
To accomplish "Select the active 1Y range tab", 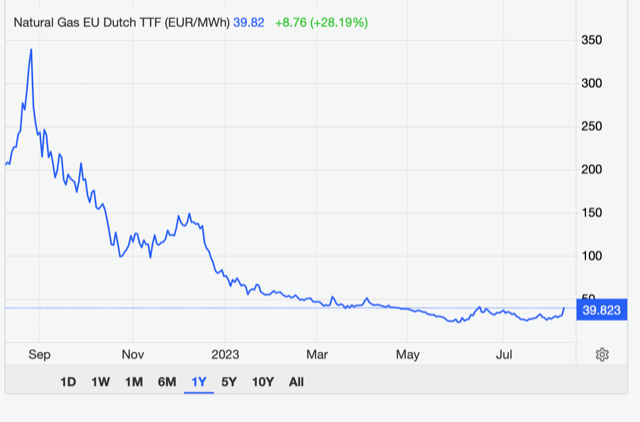I will [x=199, y=382].
